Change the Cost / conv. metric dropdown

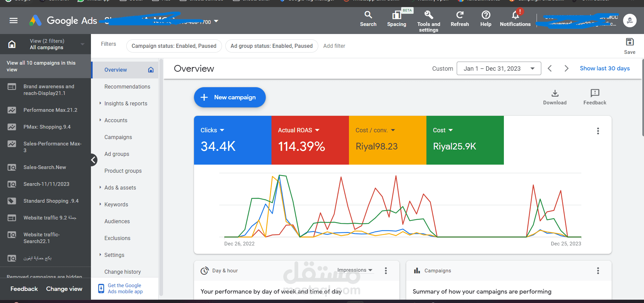tap(375, 130)
